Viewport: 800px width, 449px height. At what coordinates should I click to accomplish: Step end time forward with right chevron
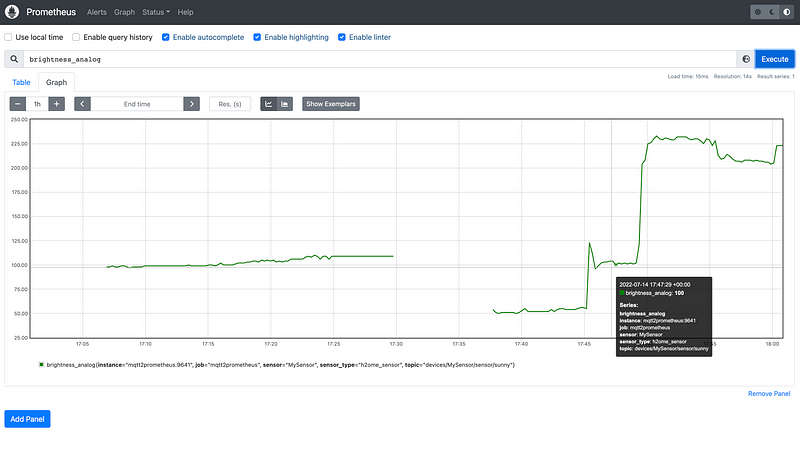(x=192, y=104)
